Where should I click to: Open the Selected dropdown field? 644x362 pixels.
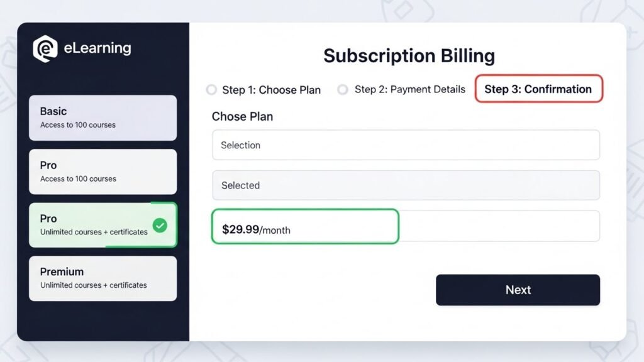406,185
